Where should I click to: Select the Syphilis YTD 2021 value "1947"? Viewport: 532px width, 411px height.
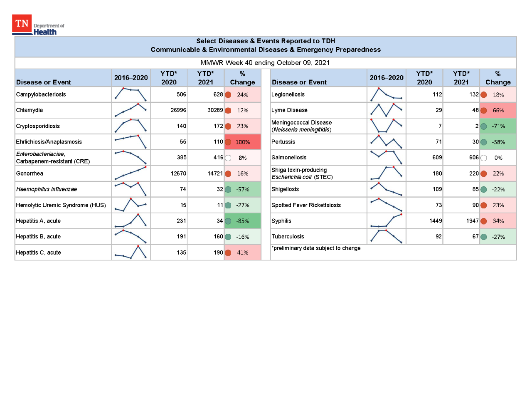coord(473,221)
